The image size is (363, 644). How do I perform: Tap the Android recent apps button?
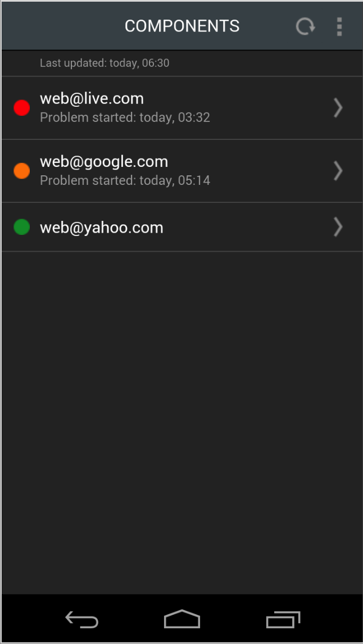pos(283,619)
